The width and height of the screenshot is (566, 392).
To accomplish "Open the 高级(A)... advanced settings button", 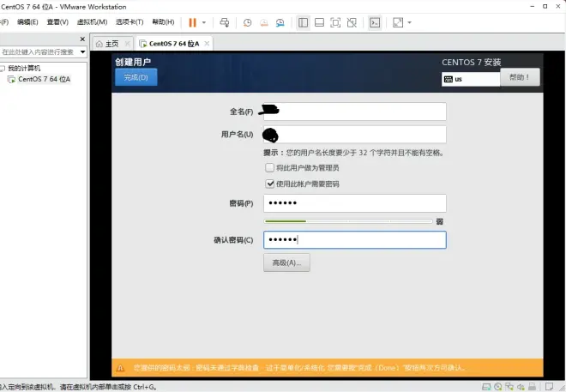I will pyautogui.click(x=286, y=262).
